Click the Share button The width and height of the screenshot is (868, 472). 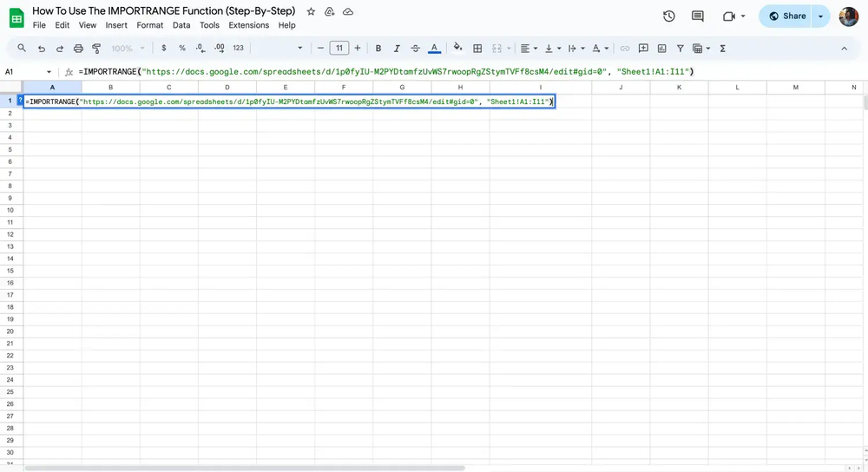click(x=786, y=16)
